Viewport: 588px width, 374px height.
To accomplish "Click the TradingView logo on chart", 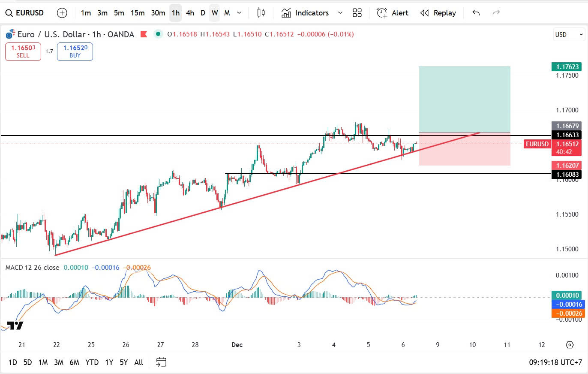I will pyautogui.click(x=15, y=326).
